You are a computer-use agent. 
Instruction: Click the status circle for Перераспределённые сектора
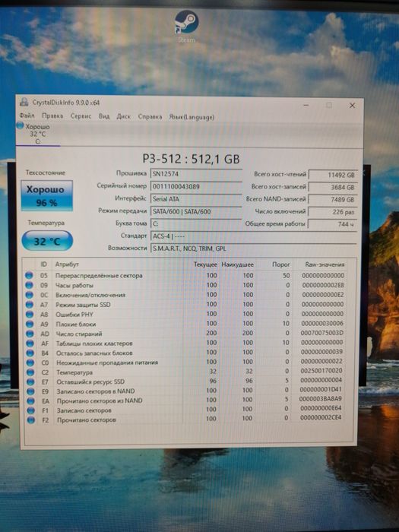click(x=29, y=275)
